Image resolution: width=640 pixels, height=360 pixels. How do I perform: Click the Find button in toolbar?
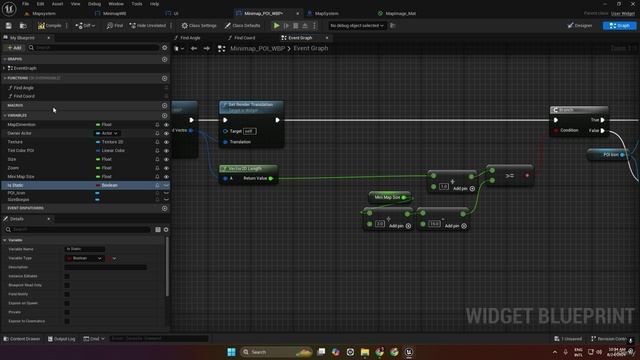115,26
